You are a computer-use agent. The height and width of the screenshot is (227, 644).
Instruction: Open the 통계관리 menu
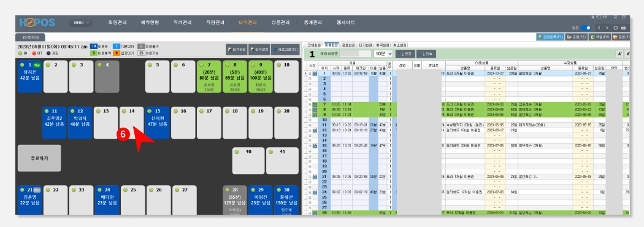pos(313,23)
